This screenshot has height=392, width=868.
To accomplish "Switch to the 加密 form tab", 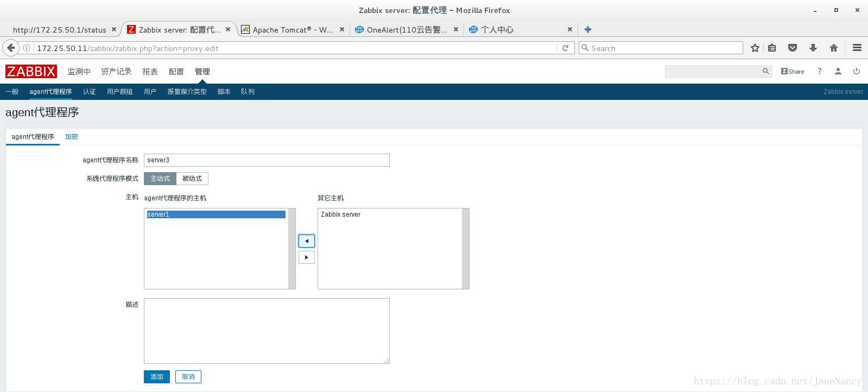I will 71,137.
